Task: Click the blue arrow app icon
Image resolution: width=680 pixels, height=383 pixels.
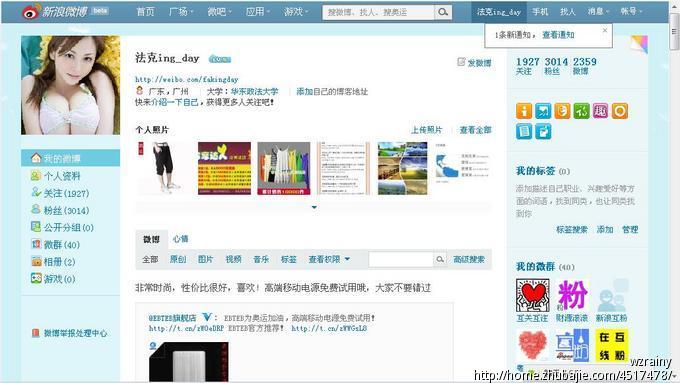Action: pyautogui.click(x=543, y=111)
